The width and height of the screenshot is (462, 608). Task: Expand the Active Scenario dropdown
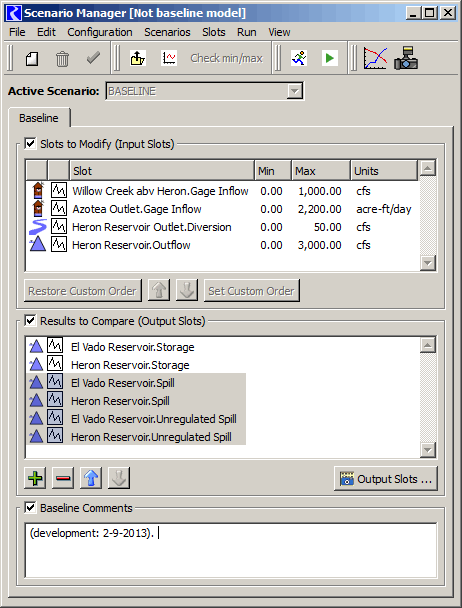pos(295,91)
